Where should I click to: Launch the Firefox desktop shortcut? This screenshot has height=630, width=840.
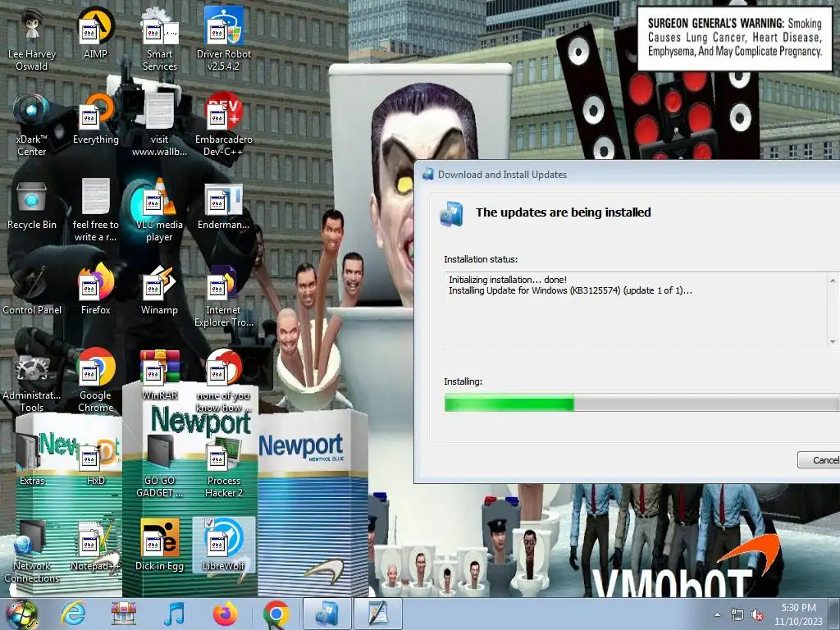click(95, 290)
